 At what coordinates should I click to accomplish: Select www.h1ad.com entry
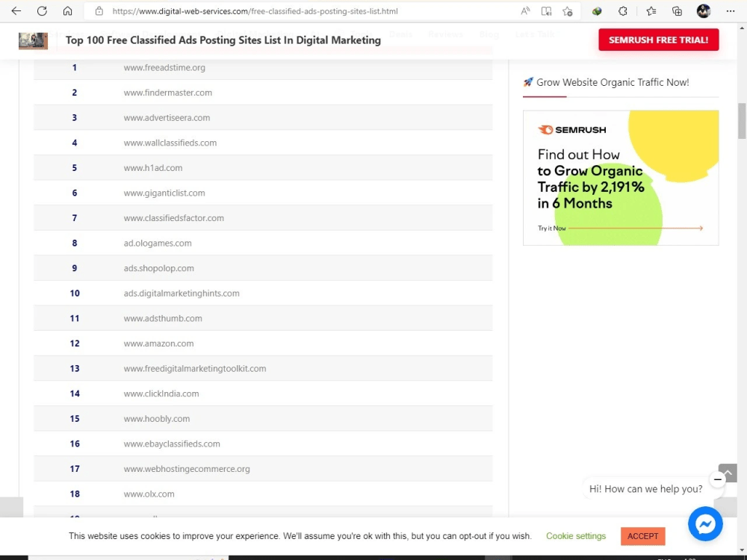coord(153,168)
